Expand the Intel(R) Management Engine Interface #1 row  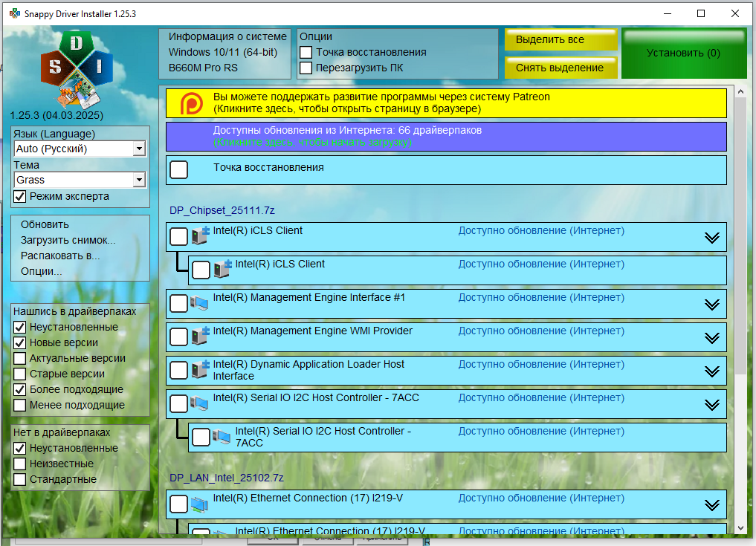click(711, 305)
